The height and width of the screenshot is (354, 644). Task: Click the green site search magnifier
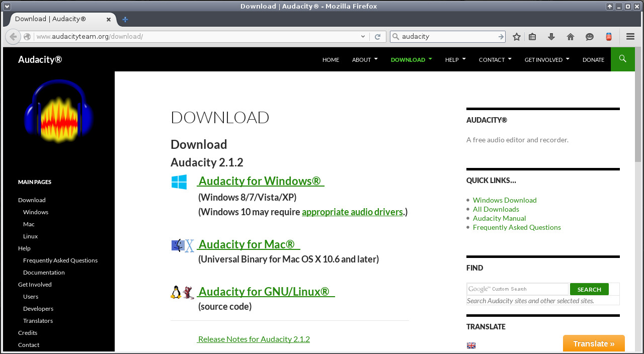pos(623,59)
